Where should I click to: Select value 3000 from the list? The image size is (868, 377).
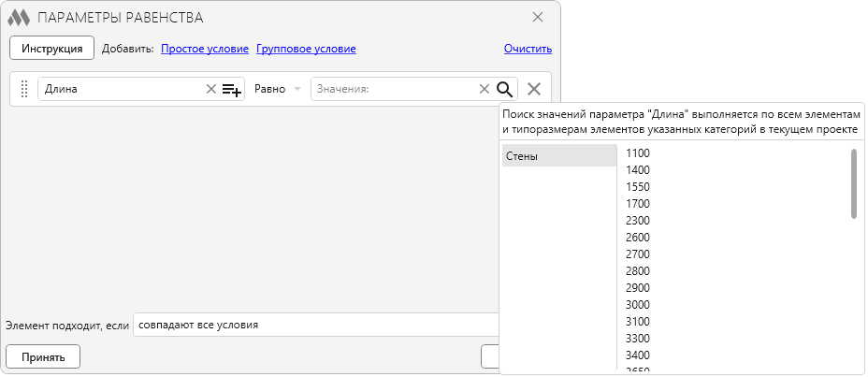point(638,305)
